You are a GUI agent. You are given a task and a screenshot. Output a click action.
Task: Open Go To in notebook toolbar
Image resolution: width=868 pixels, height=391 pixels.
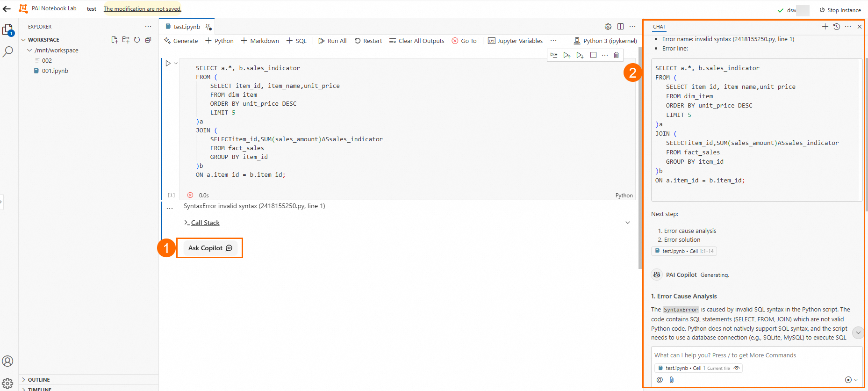[x=464, y=41]
